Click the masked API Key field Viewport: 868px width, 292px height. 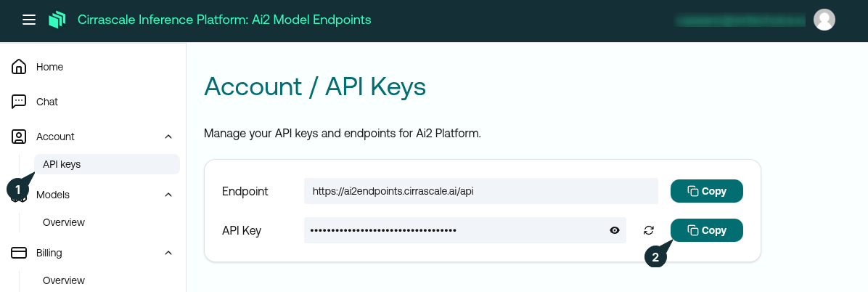[465, 230]
